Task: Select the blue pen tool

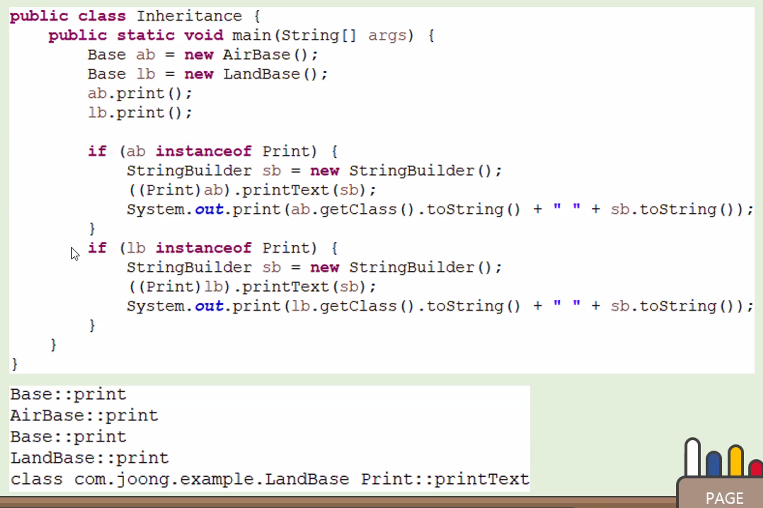Action: (x=713, y=463)
